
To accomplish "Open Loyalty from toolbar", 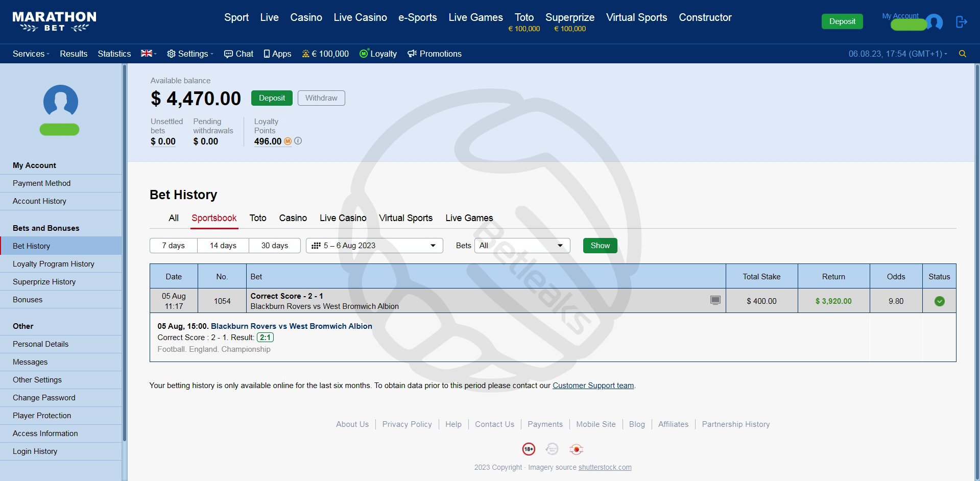I will pos(378,54).
